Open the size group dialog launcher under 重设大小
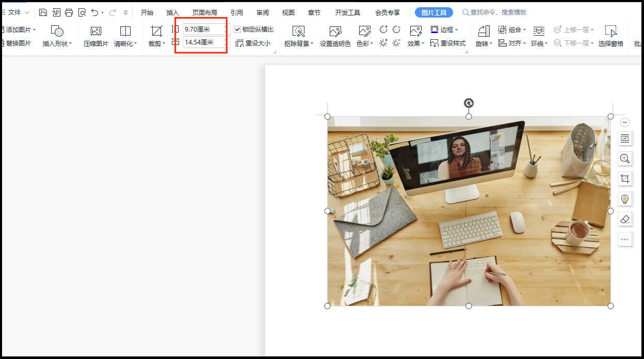The width and height of the screenshot is (644, 359). pos(275,52)
